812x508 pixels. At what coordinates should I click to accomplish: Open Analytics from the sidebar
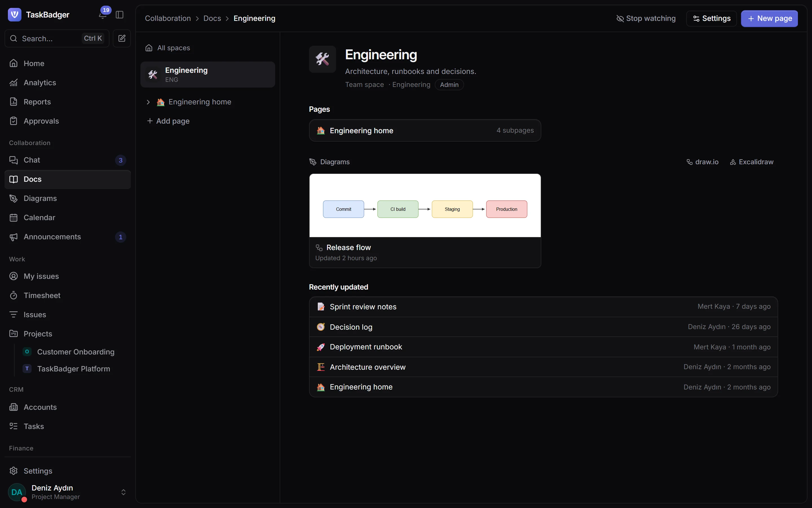67,83
